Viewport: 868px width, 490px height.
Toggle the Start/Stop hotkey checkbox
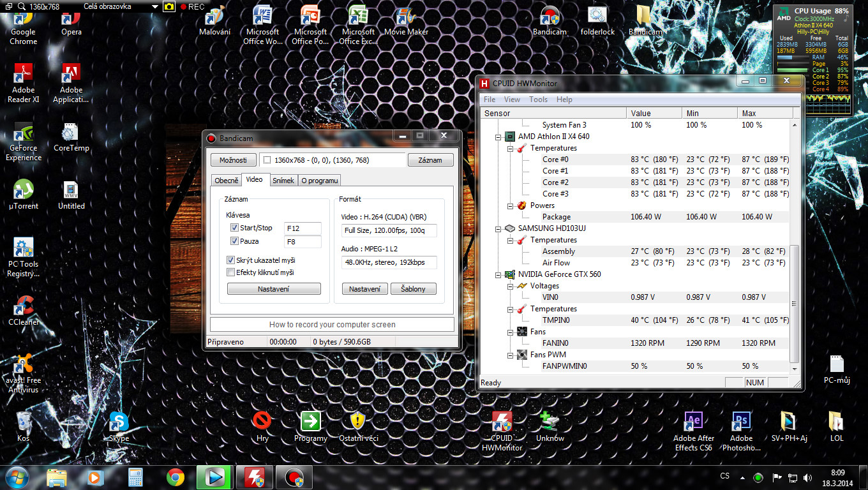tap(234, 228)
